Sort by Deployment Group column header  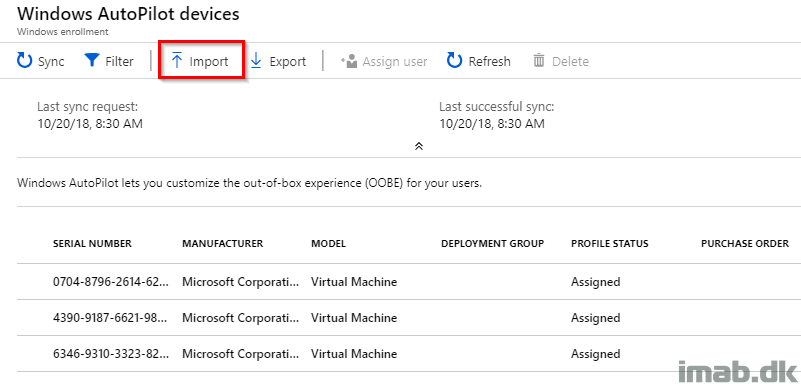click(492, 244)
